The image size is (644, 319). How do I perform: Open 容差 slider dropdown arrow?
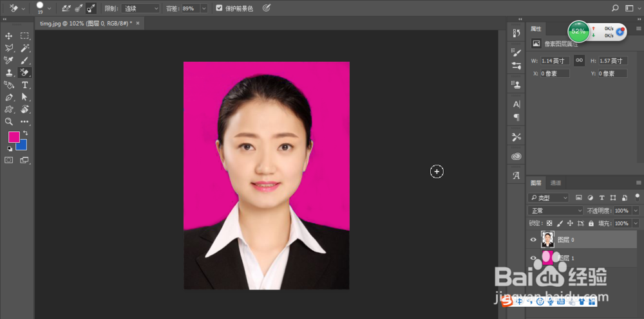[204, 8]
